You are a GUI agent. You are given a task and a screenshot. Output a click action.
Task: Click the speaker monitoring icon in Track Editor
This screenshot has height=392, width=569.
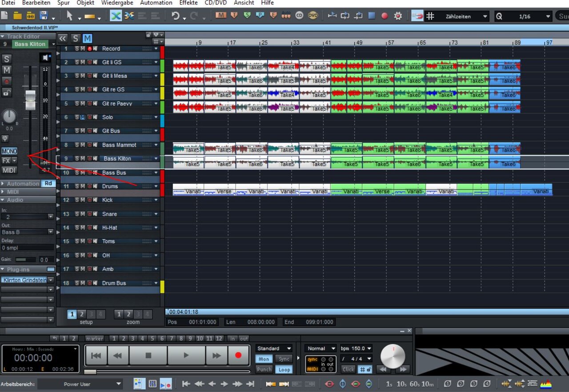45,58
